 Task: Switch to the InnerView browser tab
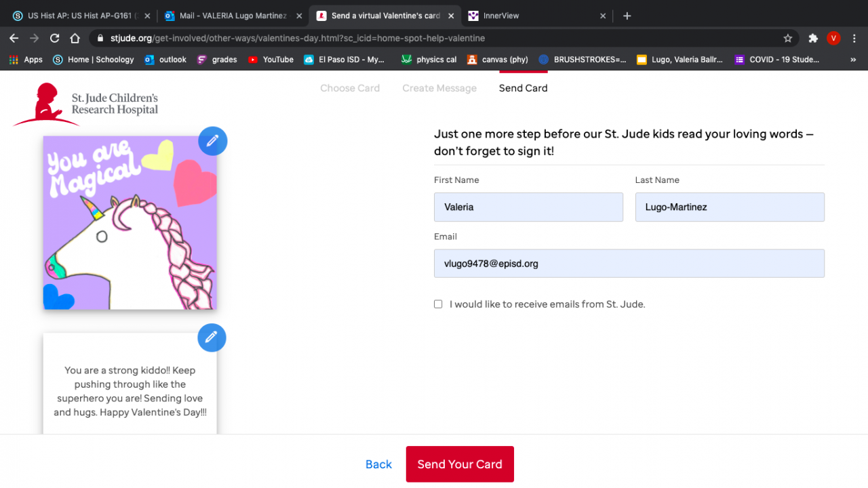click(537, 16)
